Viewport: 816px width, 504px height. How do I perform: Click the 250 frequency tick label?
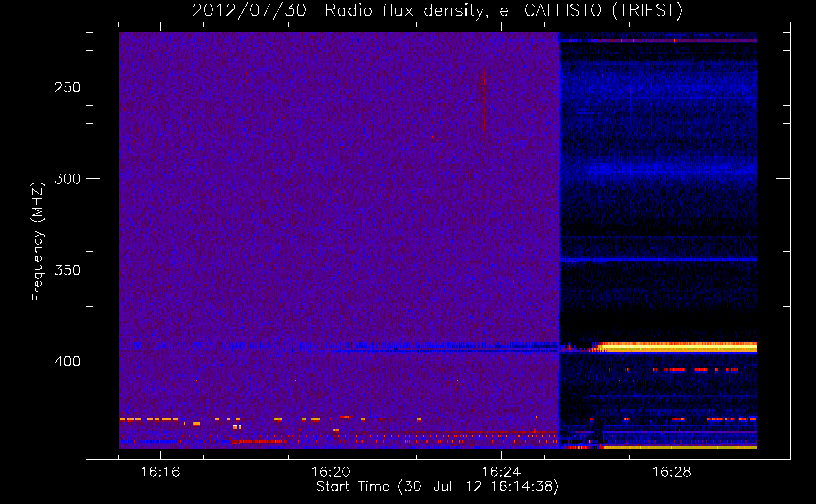68,87
